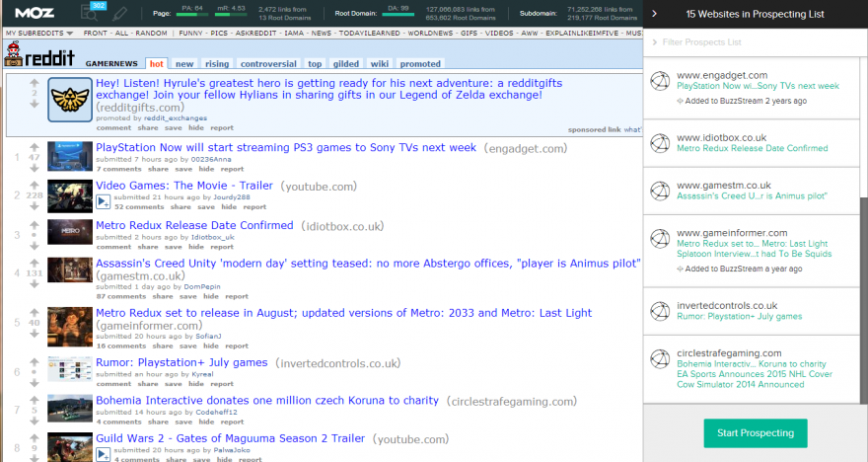Upvote the Metro Redux Release Date post
The width and height of the screenshot is (868, 462).
(35, 225)
